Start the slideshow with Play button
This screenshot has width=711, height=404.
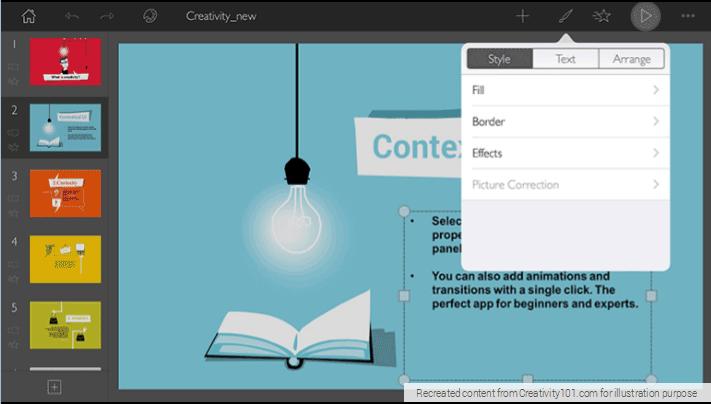tap(645, 16)
